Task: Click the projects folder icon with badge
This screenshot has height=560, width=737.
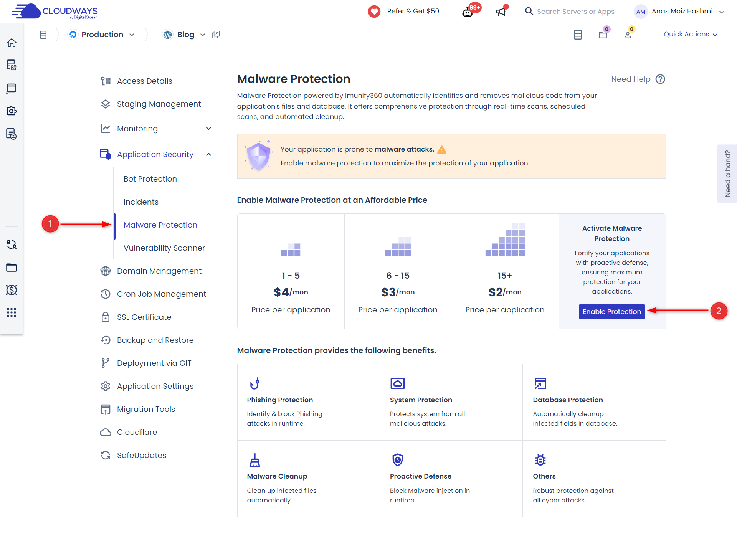Action: 603,35
